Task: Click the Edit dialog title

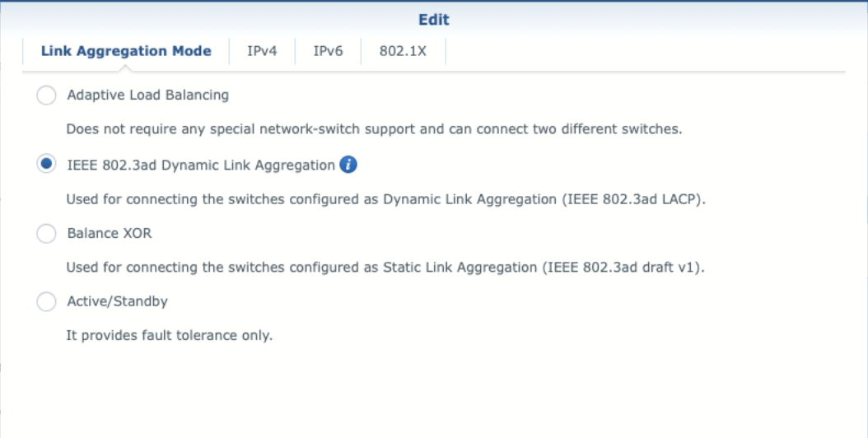Action: pos(434,20)
